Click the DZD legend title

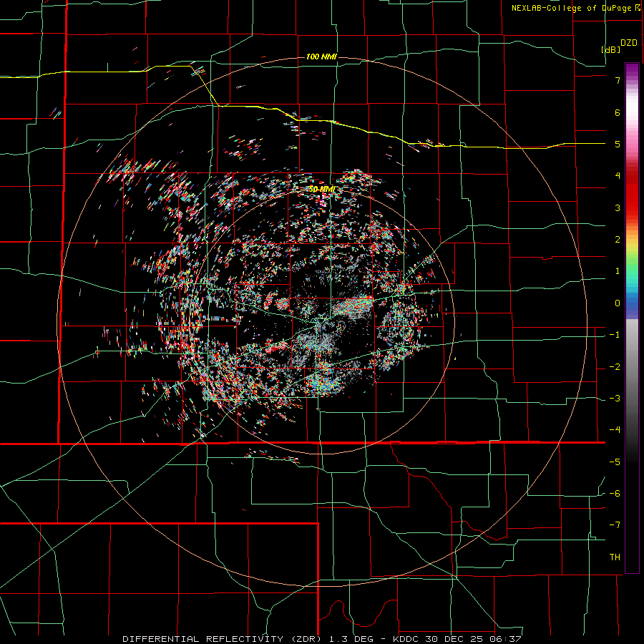629,43
